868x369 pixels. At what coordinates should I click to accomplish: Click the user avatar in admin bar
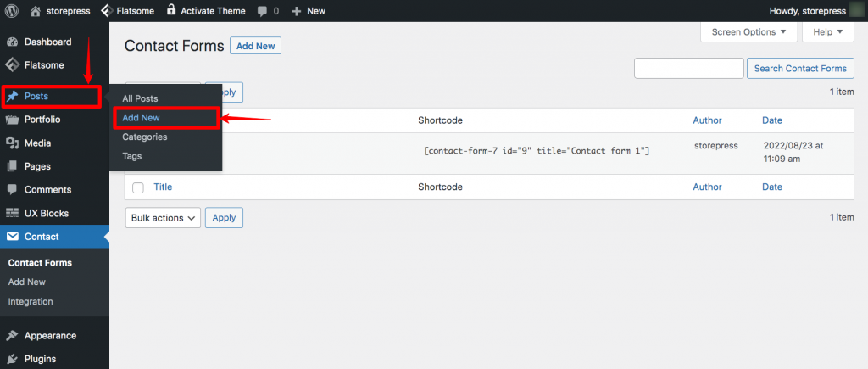point(857,10)
